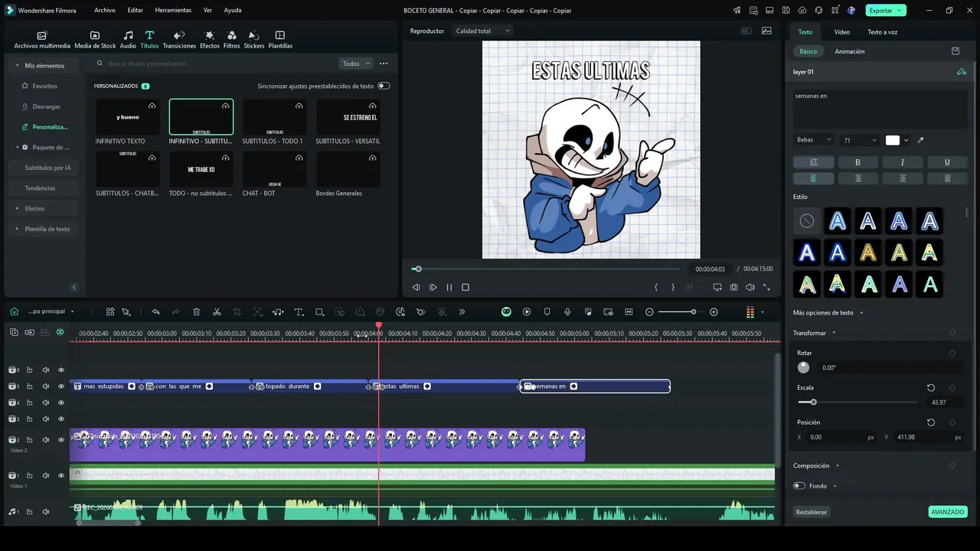Select the text tool in timeline toolbar
The width and height of the screenshot is (980, 551).
coord(299,312)
